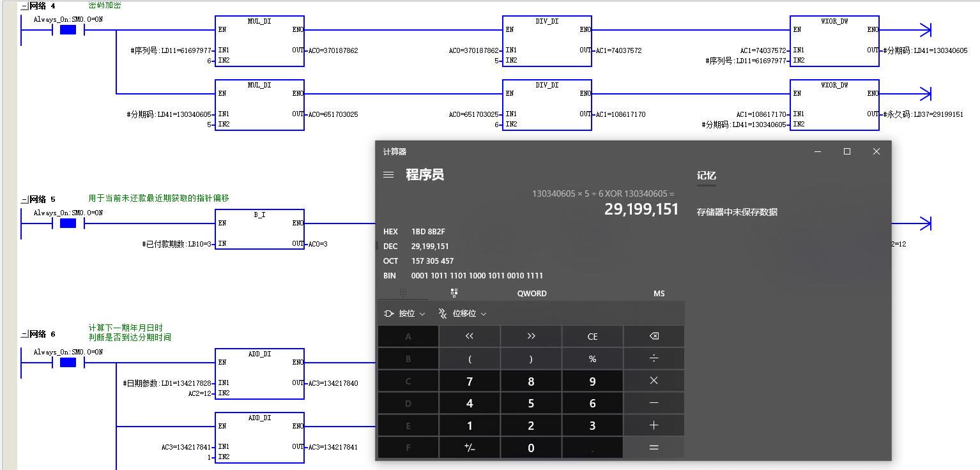Select the Always_On contact in network 4

coord(68,29)
